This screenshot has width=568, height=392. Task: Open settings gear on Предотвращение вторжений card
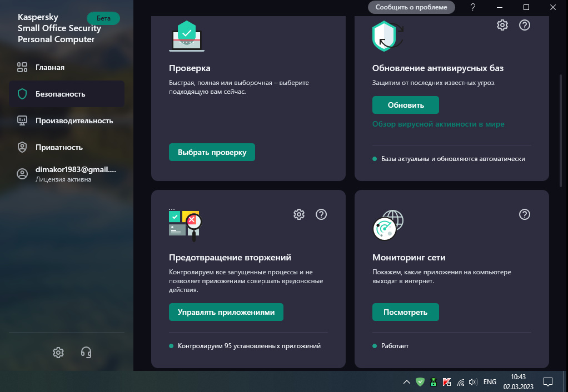point(299,214)
